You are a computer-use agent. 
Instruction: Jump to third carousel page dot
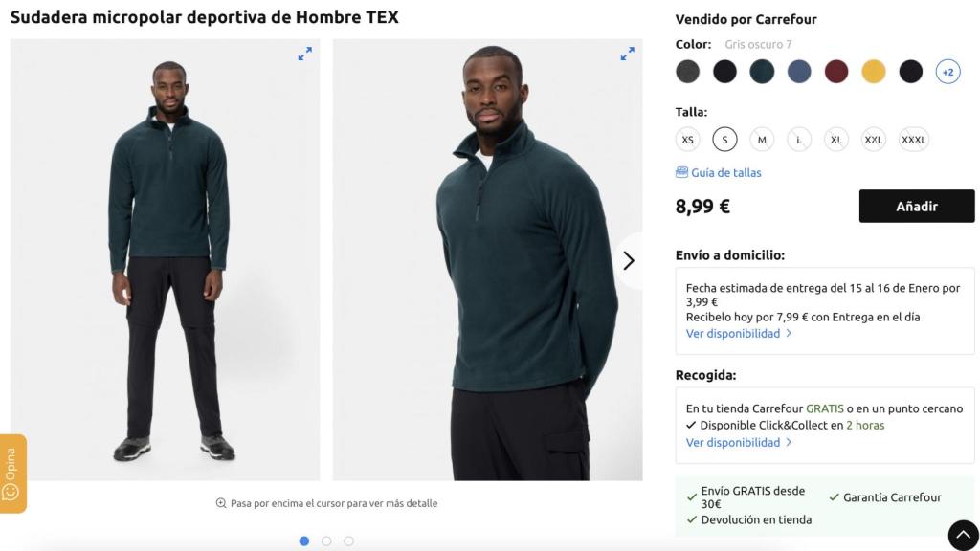(x=348, y=540)
